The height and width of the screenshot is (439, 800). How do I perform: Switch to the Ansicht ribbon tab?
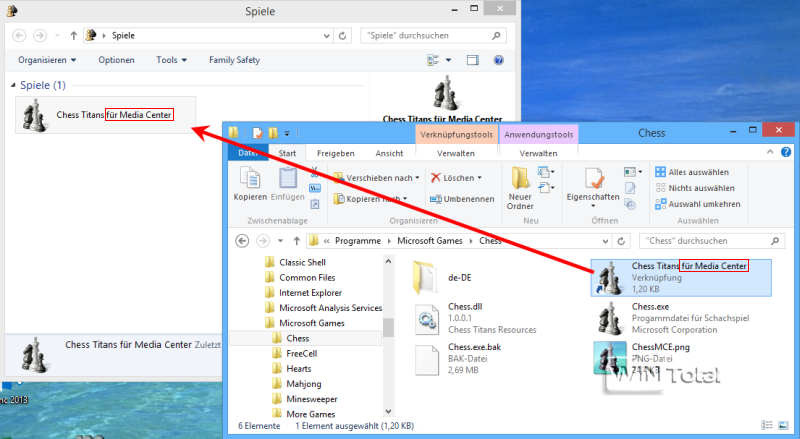(389, 153)
